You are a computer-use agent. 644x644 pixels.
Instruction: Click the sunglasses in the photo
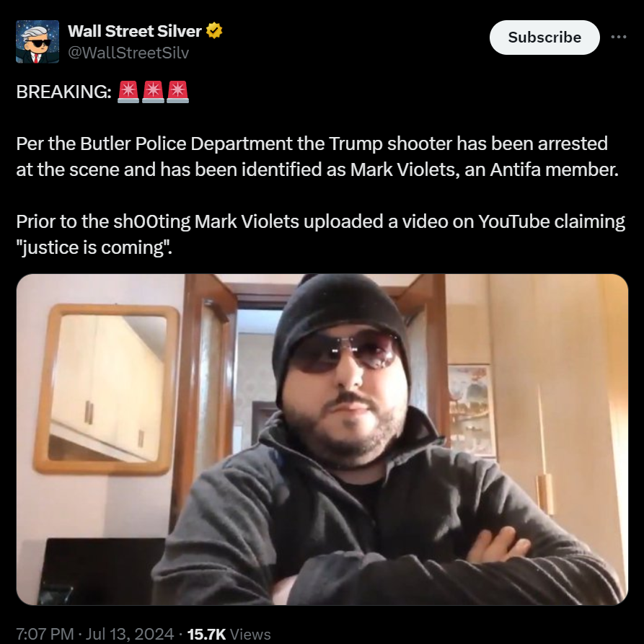tap(345, 352)
